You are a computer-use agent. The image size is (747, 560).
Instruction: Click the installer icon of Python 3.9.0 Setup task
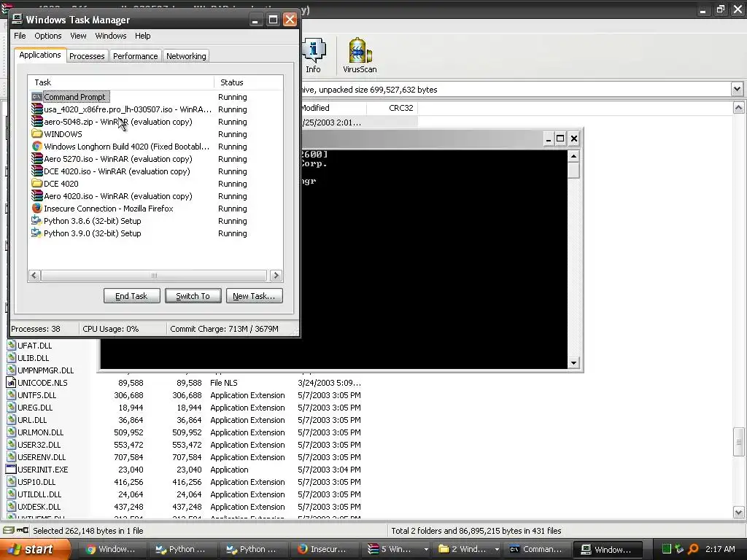coord(36,233)
